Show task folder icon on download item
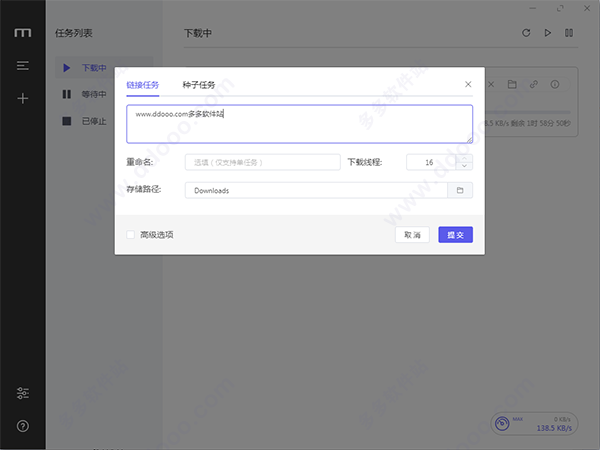The width and height of the screenshot is (600, 450). (512, 84)
